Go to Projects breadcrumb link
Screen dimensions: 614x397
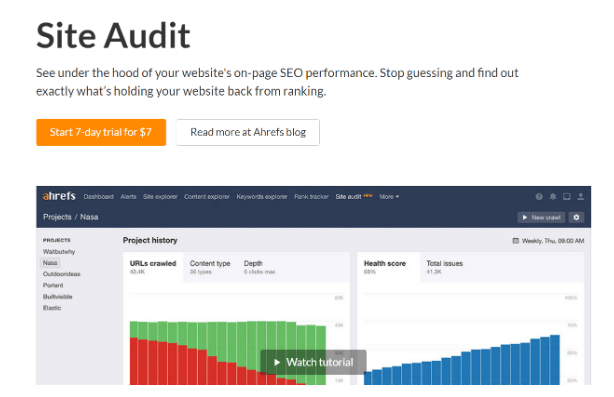click(57, 217)
